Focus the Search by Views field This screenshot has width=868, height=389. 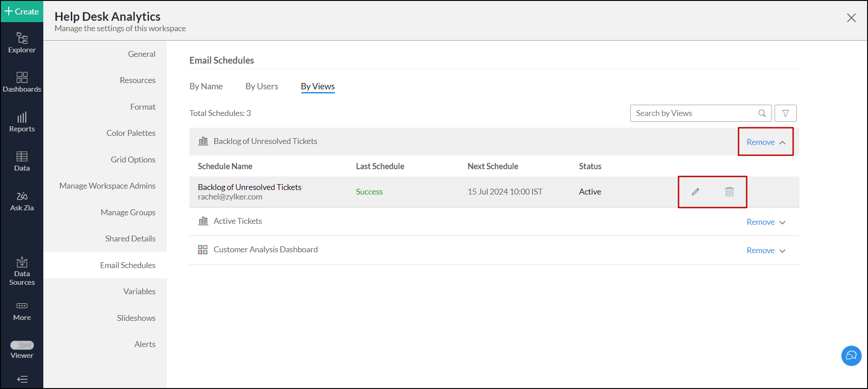tap(693, 113)
